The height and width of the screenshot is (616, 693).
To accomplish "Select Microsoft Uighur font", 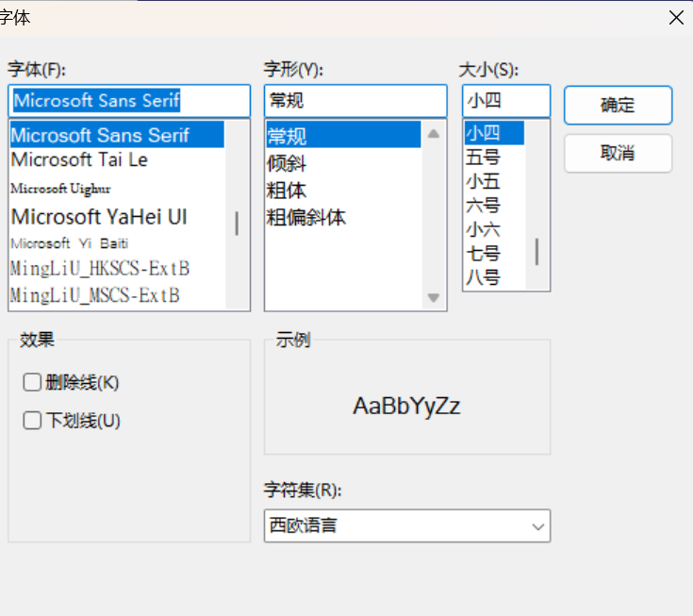I will [117, 189].
